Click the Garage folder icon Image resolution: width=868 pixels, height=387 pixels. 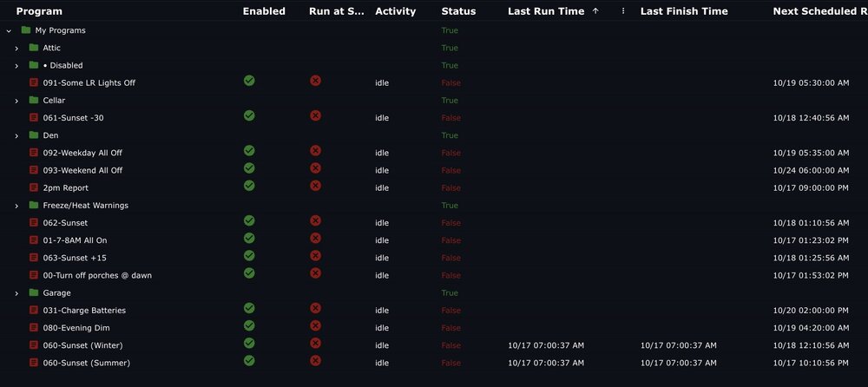click(x=33, y=292)
